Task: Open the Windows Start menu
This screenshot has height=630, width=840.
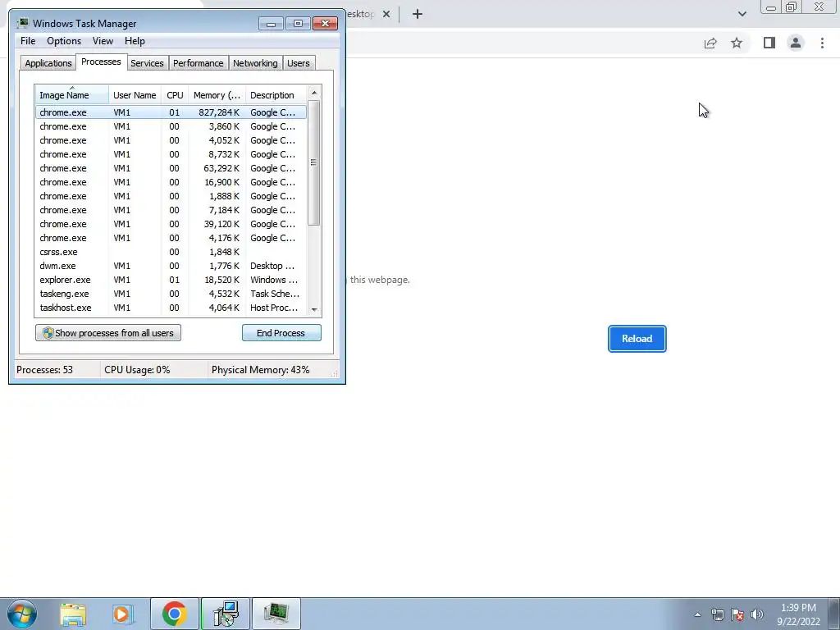Action: (22, 614)
